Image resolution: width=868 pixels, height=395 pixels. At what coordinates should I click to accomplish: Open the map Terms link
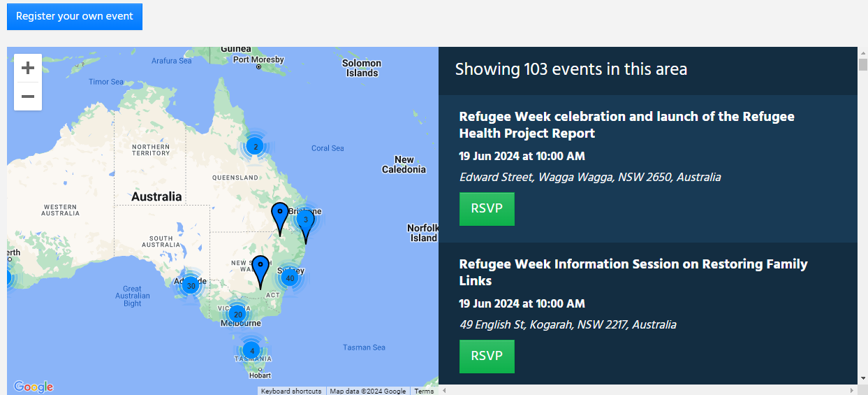[424, 391]
